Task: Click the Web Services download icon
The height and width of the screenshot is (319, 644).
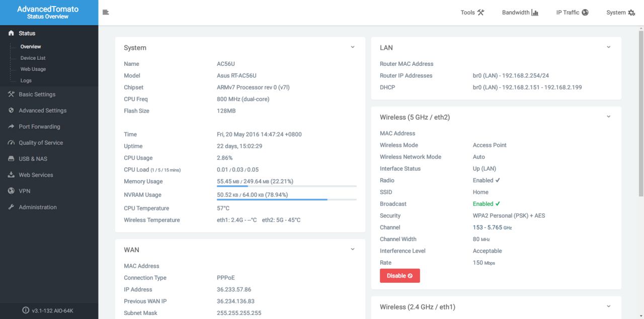Action: pyautogui.click(x=11, y=175)
